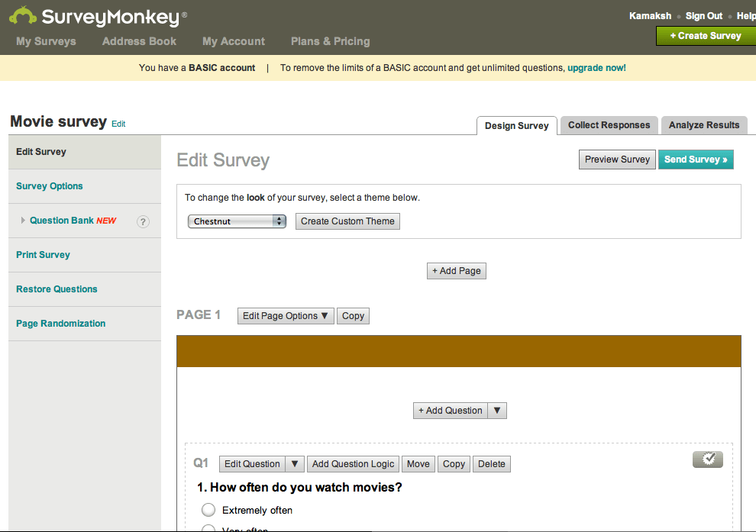Open the Edit Page Options dropdown
The height and width of the screenshot is (532, 756).
point(286,316)
